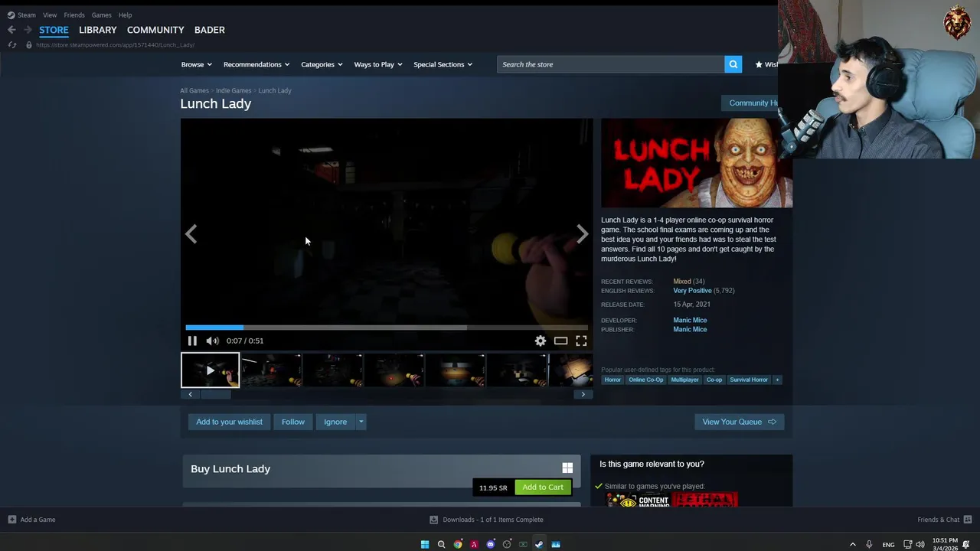Go to Indie Games breadcrumb

tap(234, 90)
